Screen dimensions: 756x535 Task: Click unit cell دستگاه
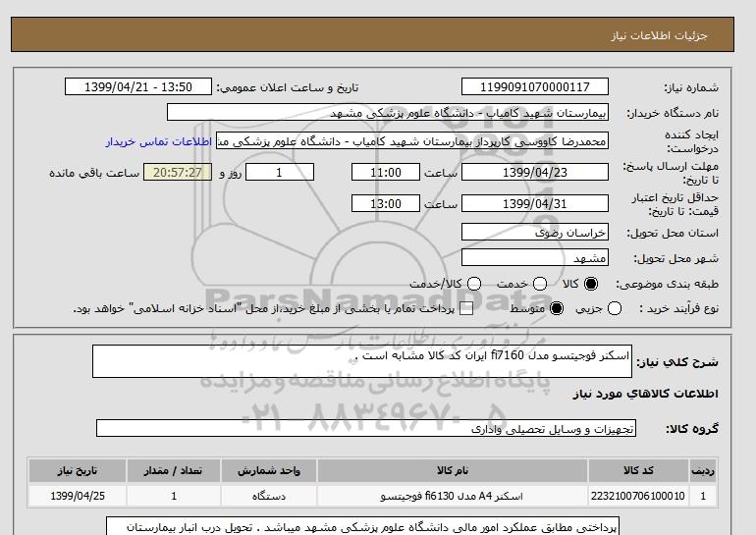(x=269, y=496)
